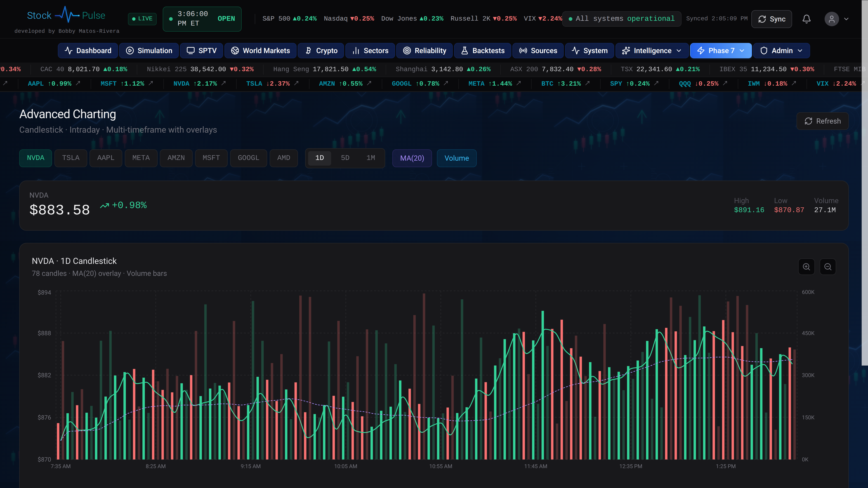Screen dimensions: 868x488
Task: Open QQQ ticker external link arrow
Action: tap(725, 83)
